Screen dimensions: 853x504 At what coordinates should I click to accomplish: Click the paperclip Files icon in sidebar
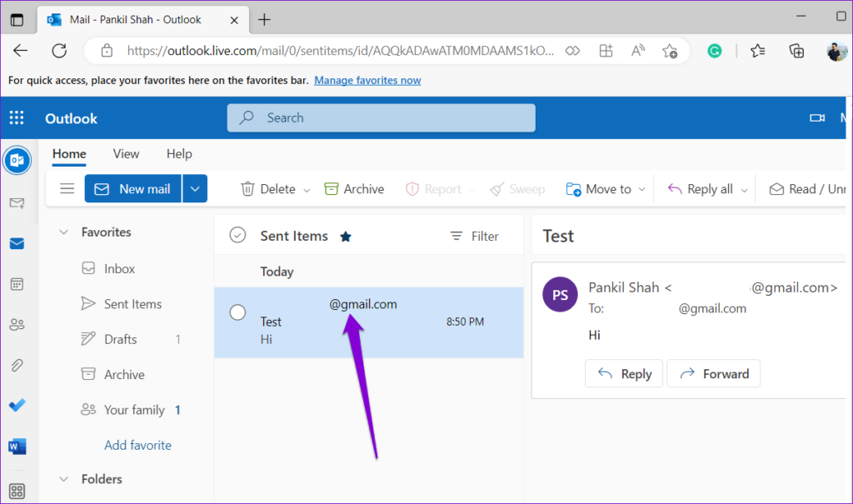point(17,365)
